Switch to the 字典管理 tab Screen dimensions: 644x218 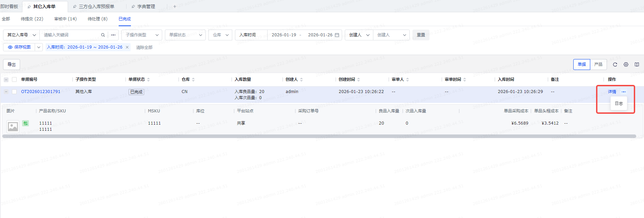pyautogui.click(x=146, y=6)
